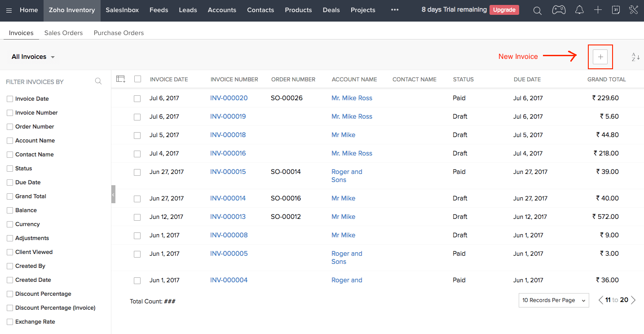Open the hamburger menu beside Home
This screenshot has width=644, height=334.
pos(9,10)
